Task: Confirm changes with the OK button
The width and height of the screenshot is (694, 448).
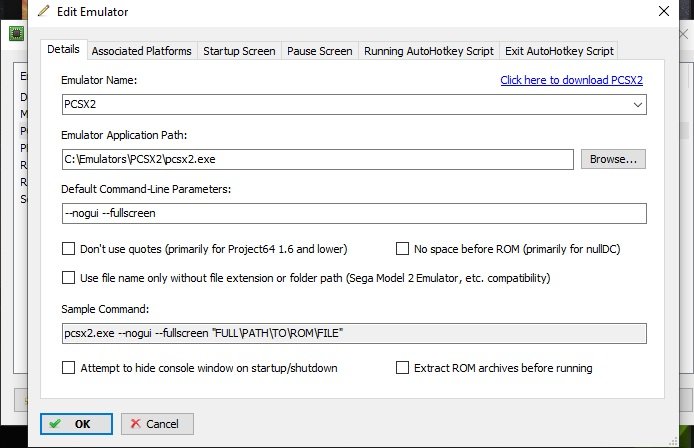Action: (76, 424)
